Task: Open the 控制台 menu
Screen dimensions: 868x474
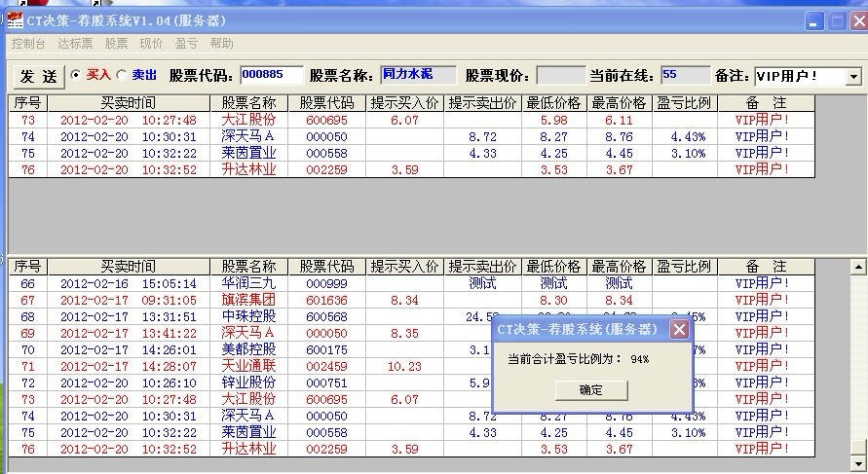Action: click(28, 44)
